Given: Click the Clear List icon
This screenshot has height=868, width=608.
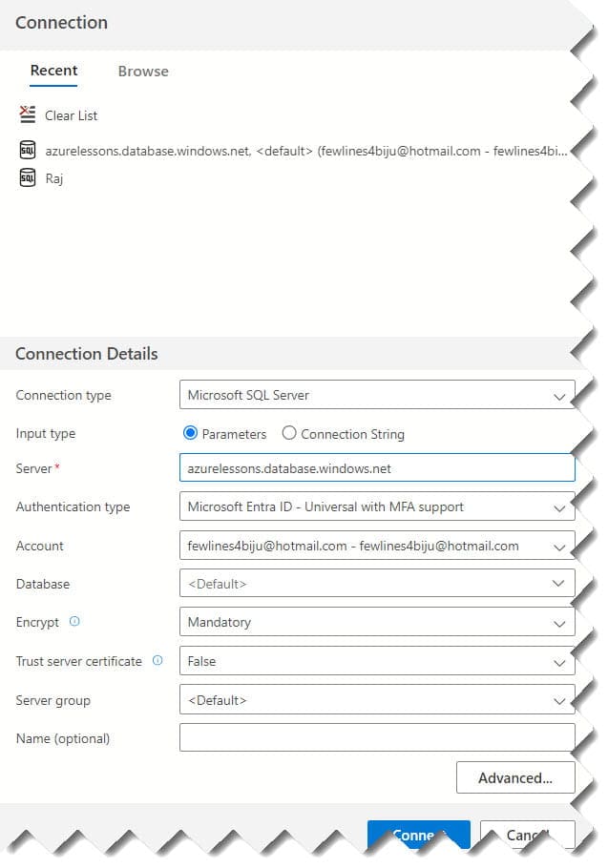Looking at the screenshot, I should pyautogui.click(x=26, y=114).
